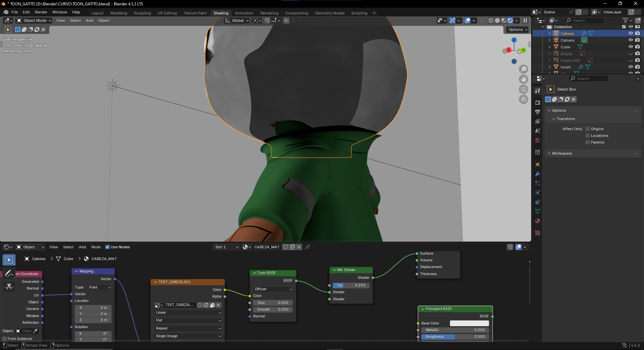Hide the hoshi object in viewport
The width and height of the screenshot is (644, 350).
click(631, 67)
